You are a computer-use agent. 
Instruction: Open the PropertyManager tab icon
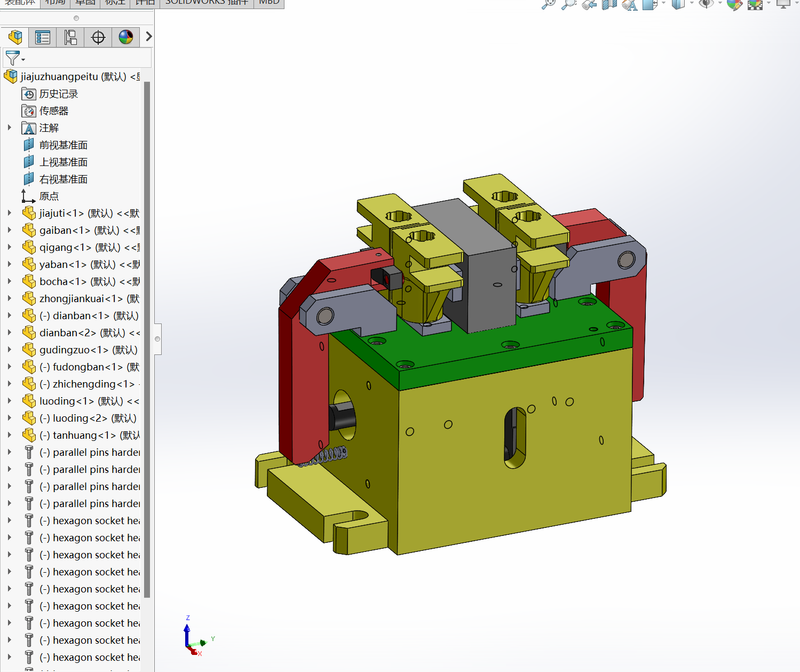coord(43,37)
